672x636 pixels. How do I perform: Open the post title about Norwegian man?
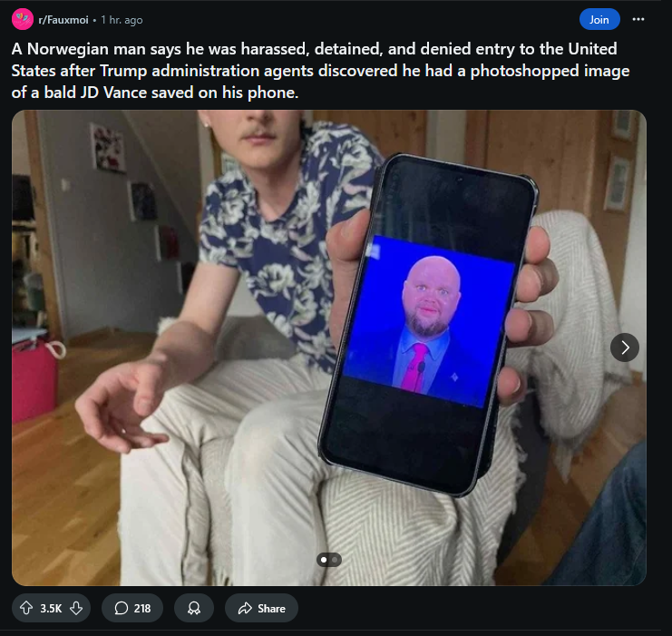pyautogui.click(x=320, y=71)
